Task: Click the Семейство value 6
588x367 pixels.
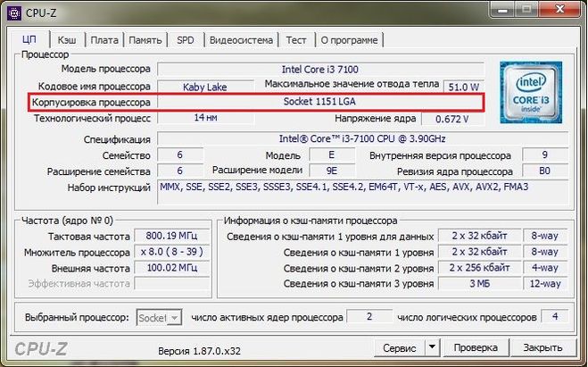Action: [x=180, y=155]
